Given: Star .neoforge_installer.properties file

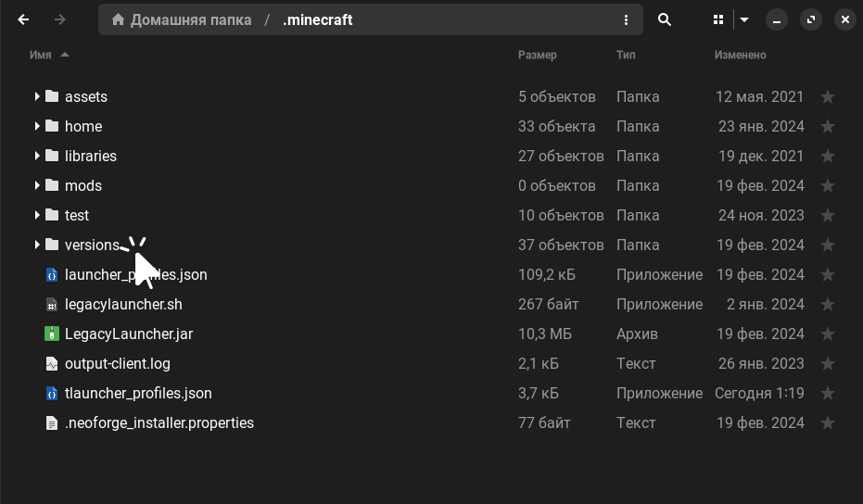Looking at the screenshot, I should click(x=827, y=423).
